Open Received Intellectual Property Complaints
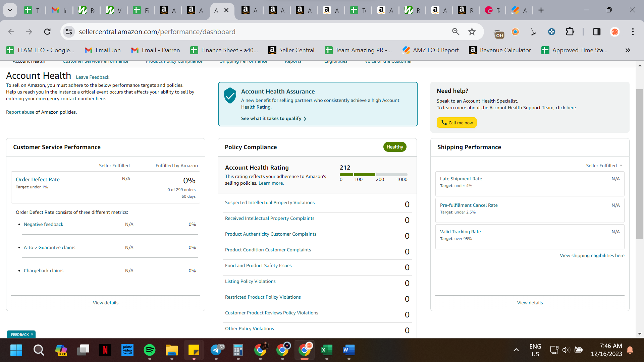Viewport: 644px width, 362px height. point(270,218)
